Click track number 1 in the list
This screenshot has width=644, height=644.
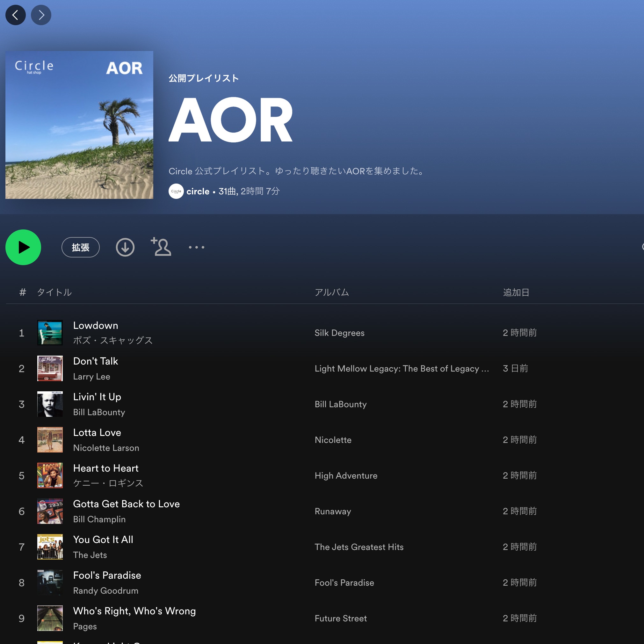(22, 333)
